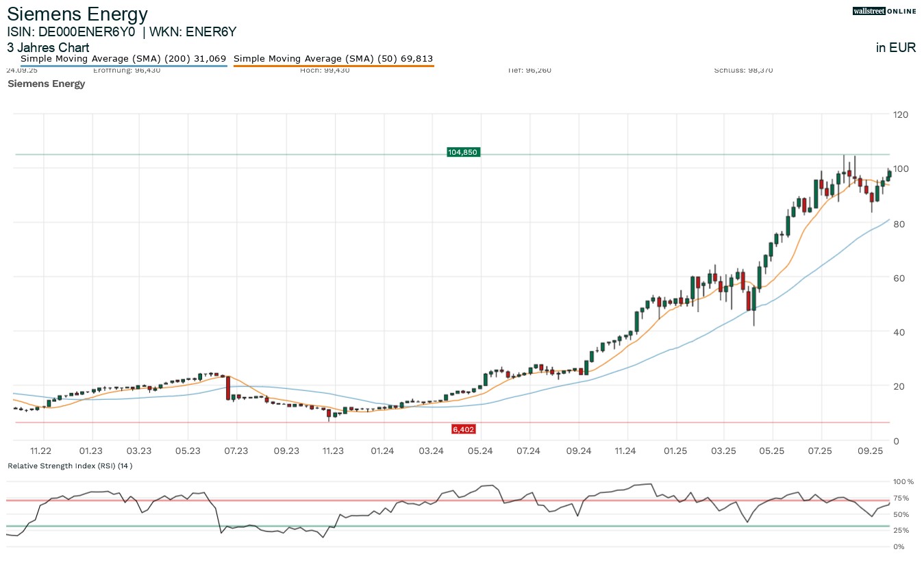Click the 01.24 date axis label

click(x=383, y=451)
